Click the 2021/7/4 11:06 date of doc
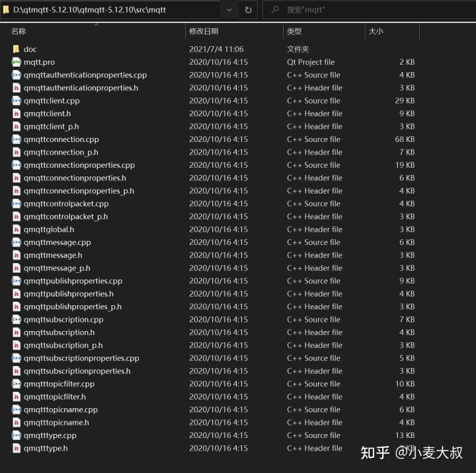Screen dimensions: 476x473 click(216, 49)
